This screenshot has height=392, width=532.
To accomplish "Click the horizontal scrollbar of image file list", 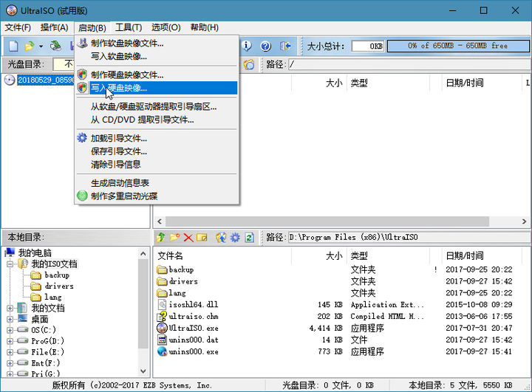I will pos(327,221).
